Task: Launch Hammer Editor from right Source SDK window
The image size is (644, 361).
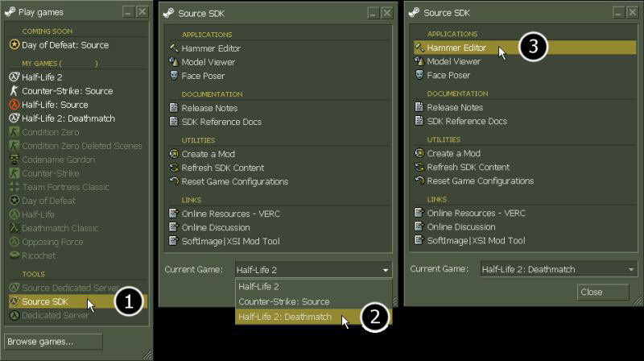Action: [x=525, y=48]
